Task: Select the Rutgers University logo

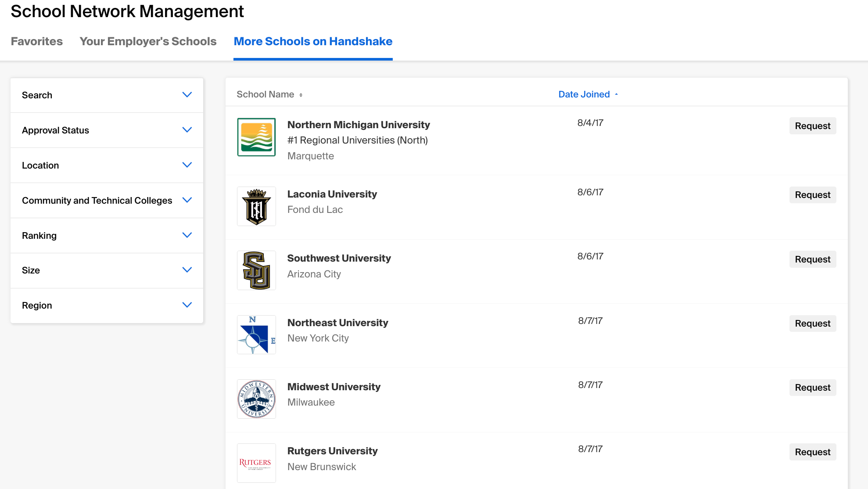Action: 256,463
